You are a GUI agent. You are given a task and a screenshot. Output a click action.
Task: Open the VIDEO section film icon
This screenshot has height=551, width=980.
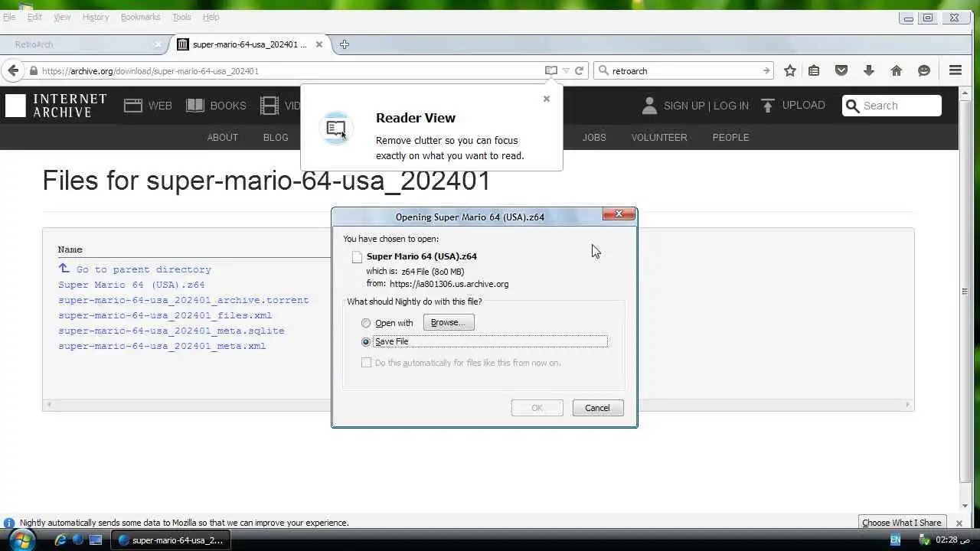(269, 106)
